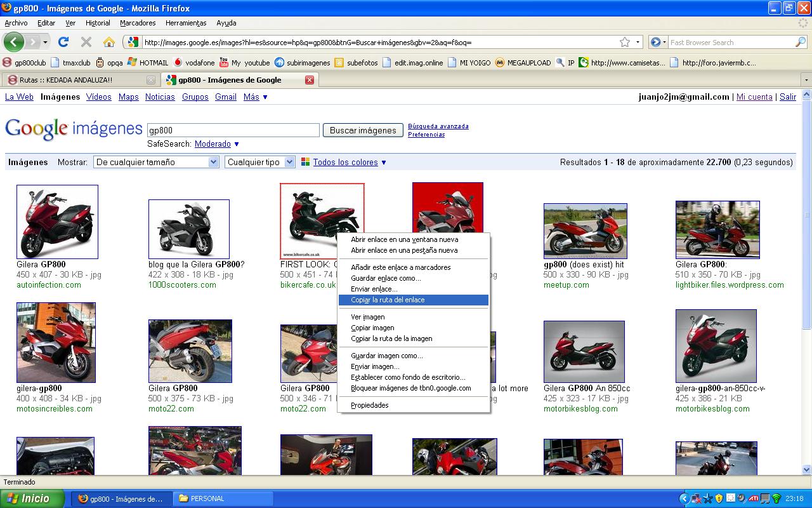Click the gp800 search input field
The width and height of the screenshot is (812, 508).
coord(233,130)
